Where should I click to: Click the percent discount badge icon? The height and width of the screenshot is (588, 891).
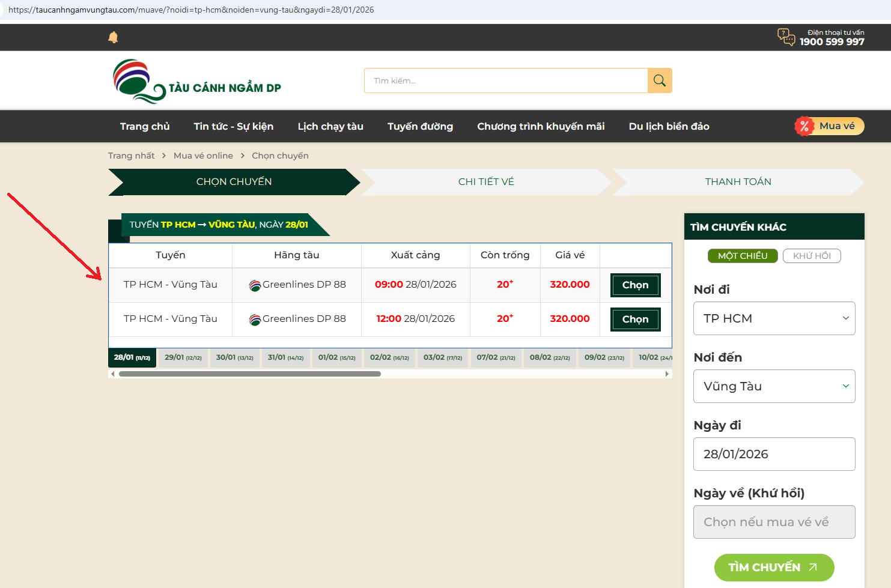(x=804, y=126)
